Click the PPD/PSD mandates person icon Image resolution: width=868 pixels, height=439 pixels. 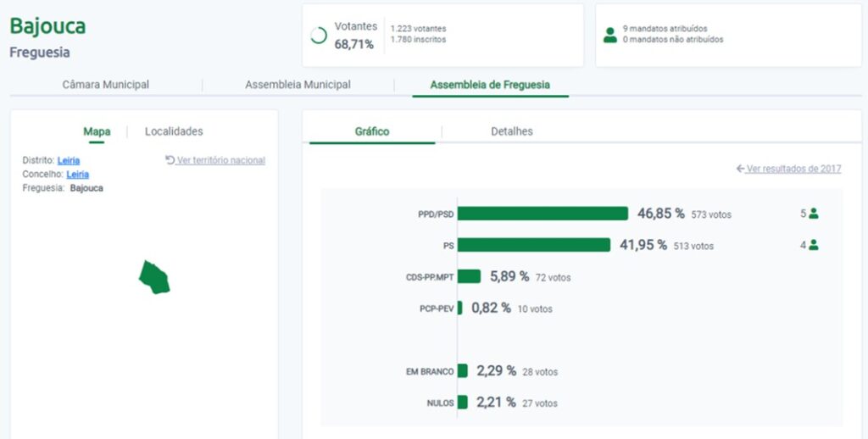[x=814, y=214]
